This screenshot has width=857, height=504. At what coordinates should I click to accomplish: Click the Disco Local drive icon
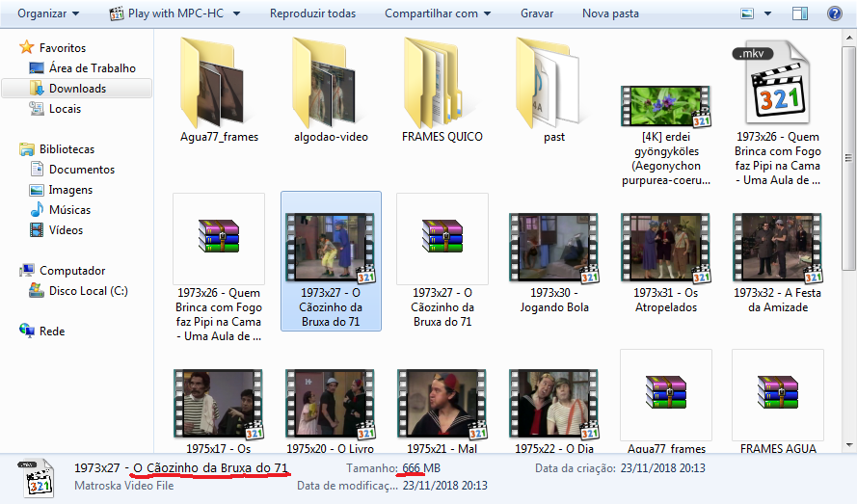37,290
